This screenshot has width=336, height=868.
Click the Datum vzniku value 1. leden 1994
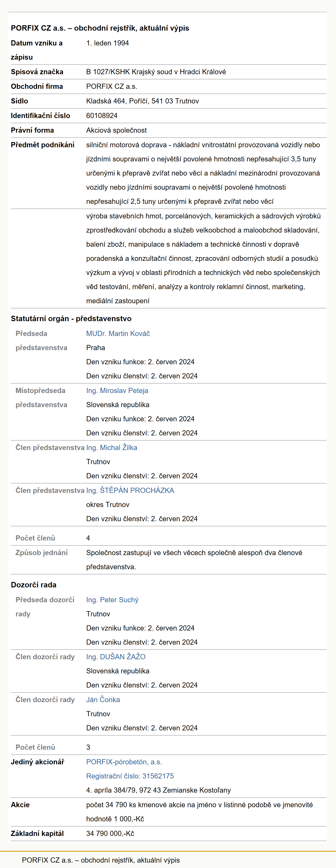pos(107,43)
